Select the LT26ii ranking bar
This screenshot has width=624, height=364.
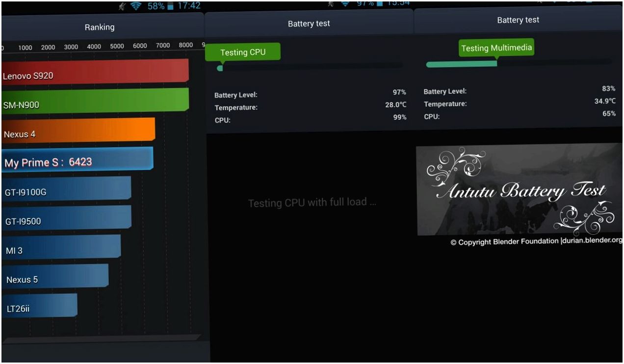point(39,306)
